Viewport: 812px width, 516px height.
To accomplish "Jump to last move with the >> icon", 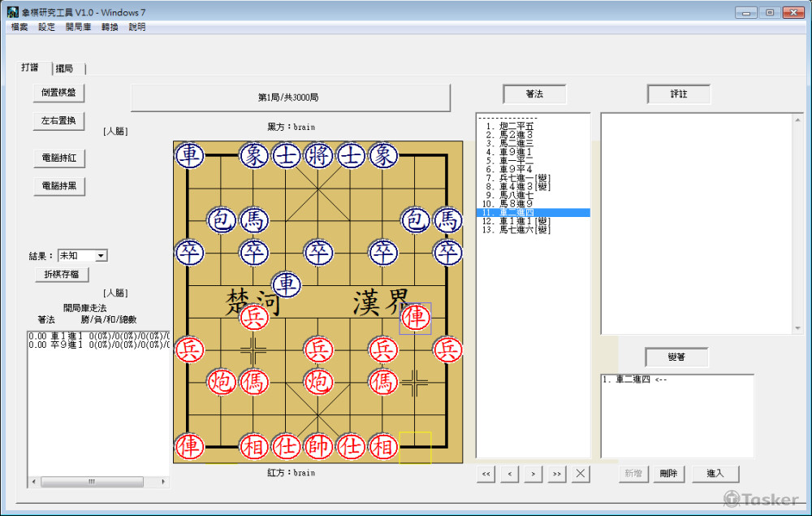I will click(x=557, y=474).
